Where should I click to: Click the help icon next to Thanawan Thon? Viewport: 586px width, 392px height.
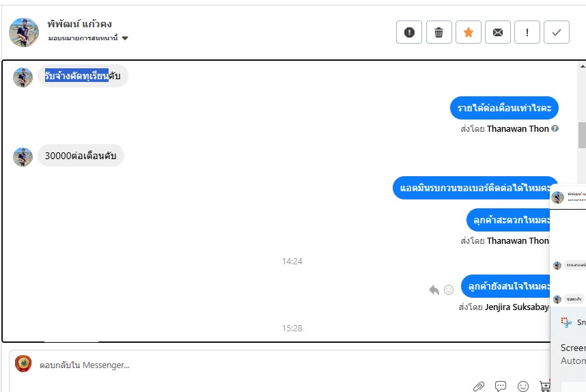[x=555, y=128]
